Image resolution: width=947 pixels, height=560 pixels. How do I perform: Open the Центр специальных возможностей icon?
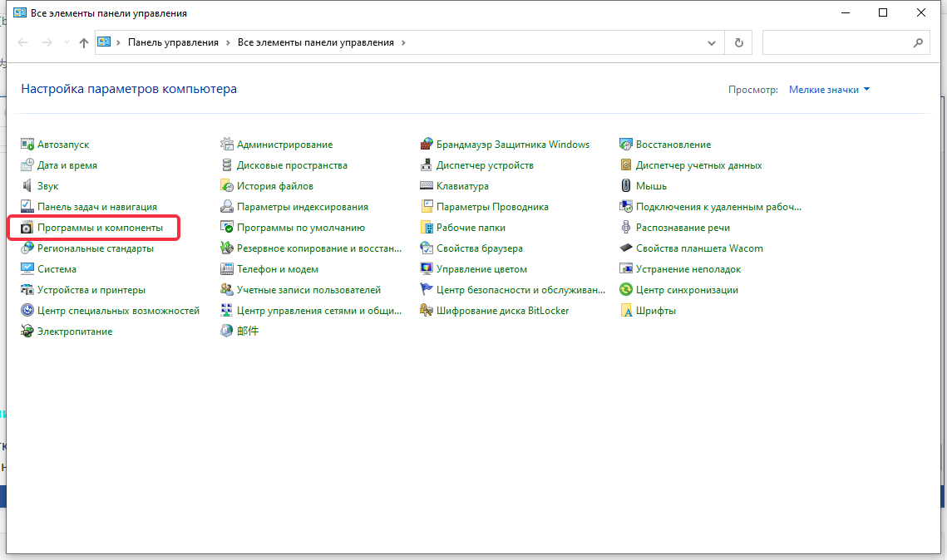[27, 310]
